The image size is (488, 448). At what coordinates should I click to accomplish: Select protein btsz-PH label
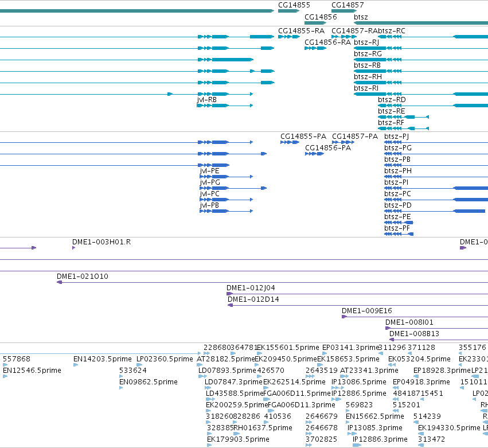398,172
